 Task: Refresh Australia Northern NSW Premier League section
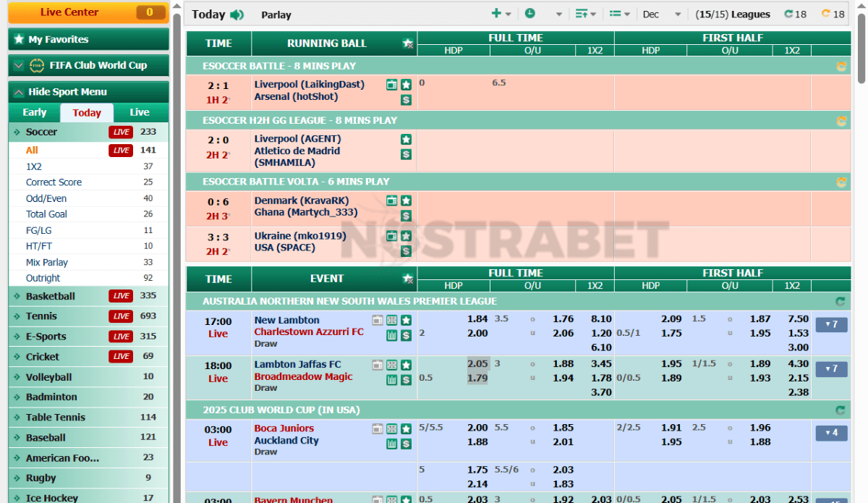click(840, 301)
